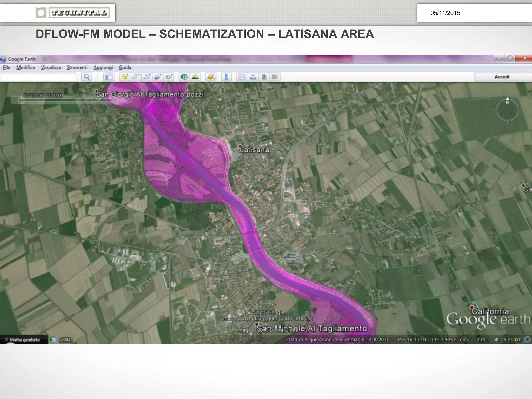Click the Google Earth title bar logo
Screen dimensions: 532x399
[x=3, y=59]
